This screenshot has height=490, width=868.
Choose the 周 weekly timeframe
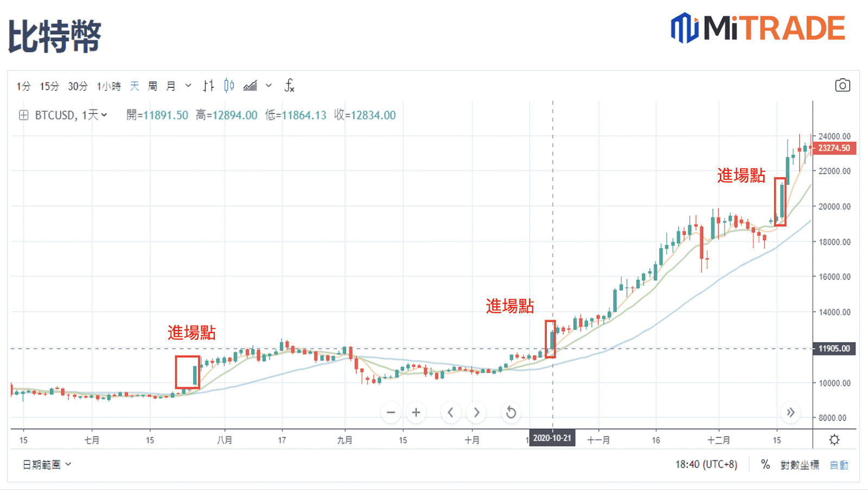152,86
